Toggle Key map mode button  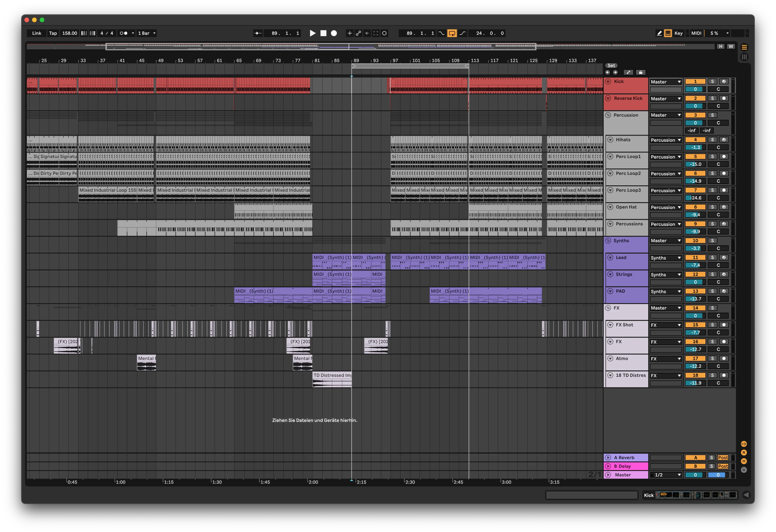coord(678,33)
